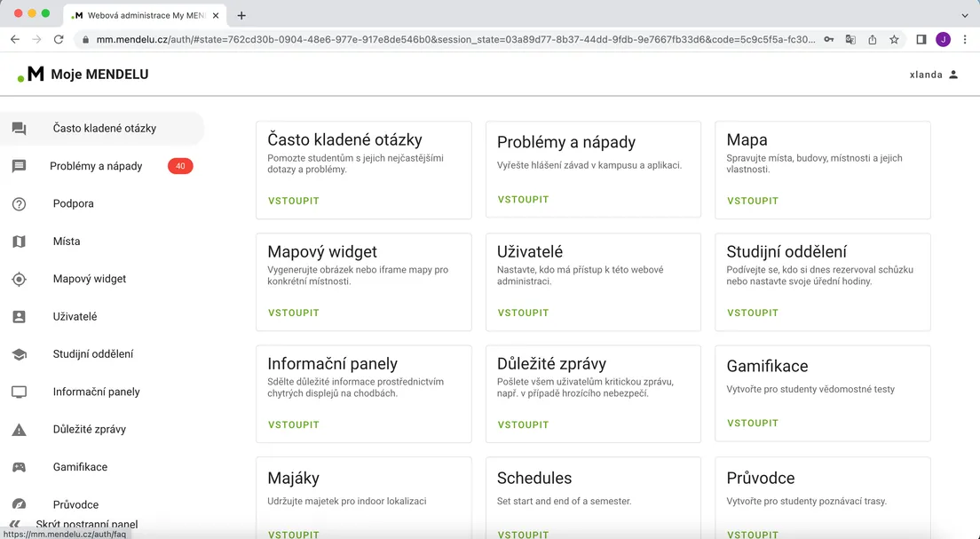Click the browser back arrow
This screenshot has height=539, width=980.
[15, 39]
